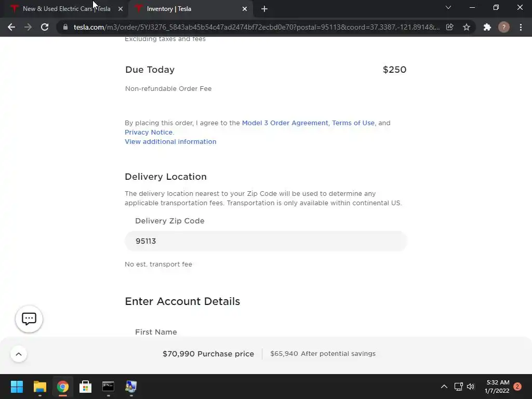
Task: Click the tesla.com URL in address bar
Action: [x=257, y=27]
